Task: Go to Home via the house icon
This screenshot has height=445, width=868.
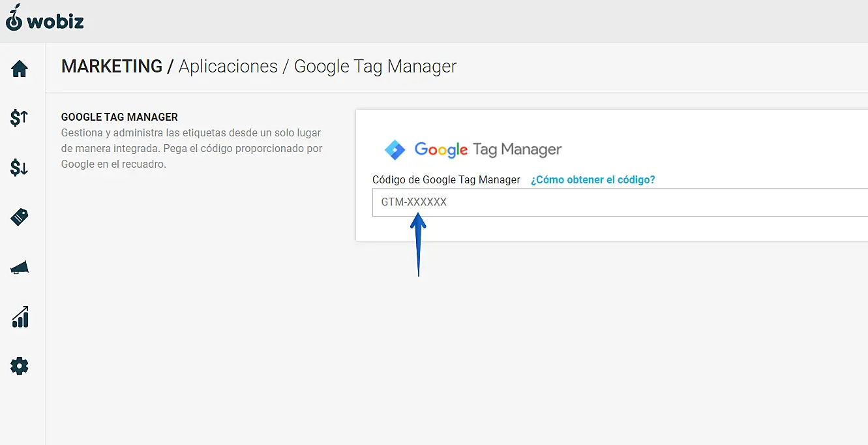Action: click(20, 69)
